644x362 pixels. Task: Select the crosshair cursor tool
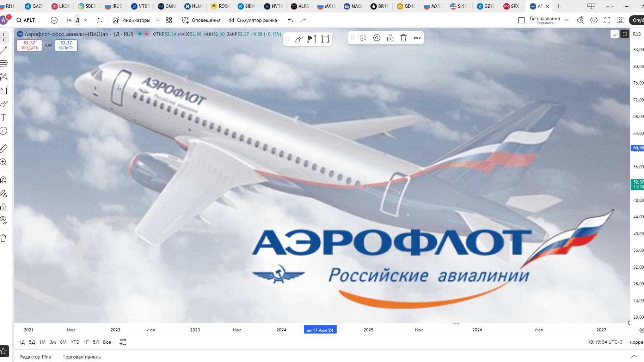point(4,37)
